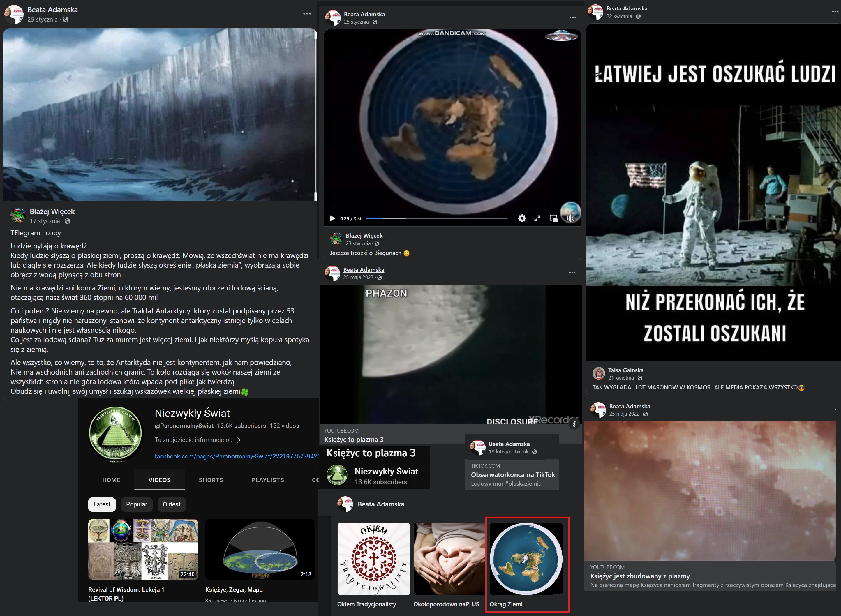
Task: Switch video to picture-in-picture mode
Action: (553, 218)
